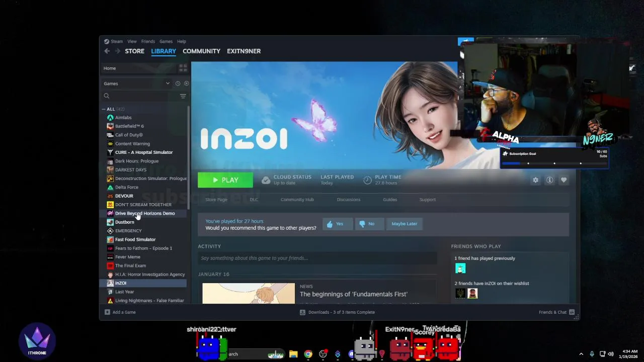The image size is (644, 362).
Task: Open File Explorer on the taskbar
Action: click(x=293, y=354)
